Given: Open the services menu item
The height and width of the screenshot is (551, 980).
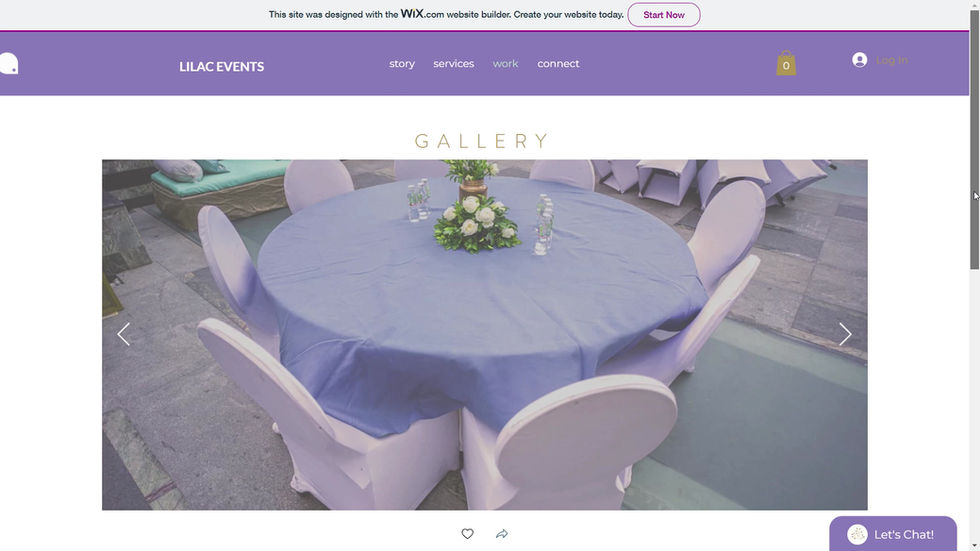Looking at the screenshot, I should (454, 64).
